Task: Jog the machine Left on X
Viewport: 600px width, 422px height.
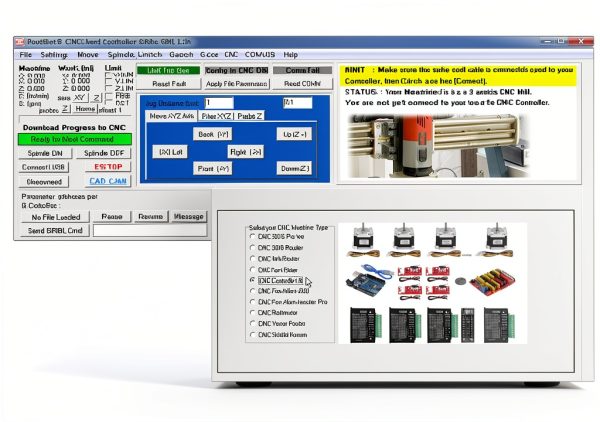Action: 170,152
